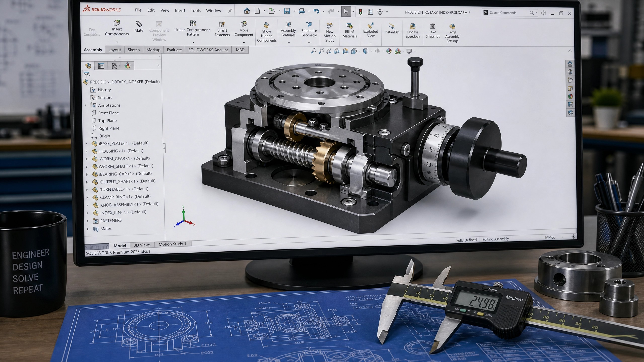This screenshot has height=362, width=644.
Task: Switch to the Evaluate tab
Action: click(174, 50)
